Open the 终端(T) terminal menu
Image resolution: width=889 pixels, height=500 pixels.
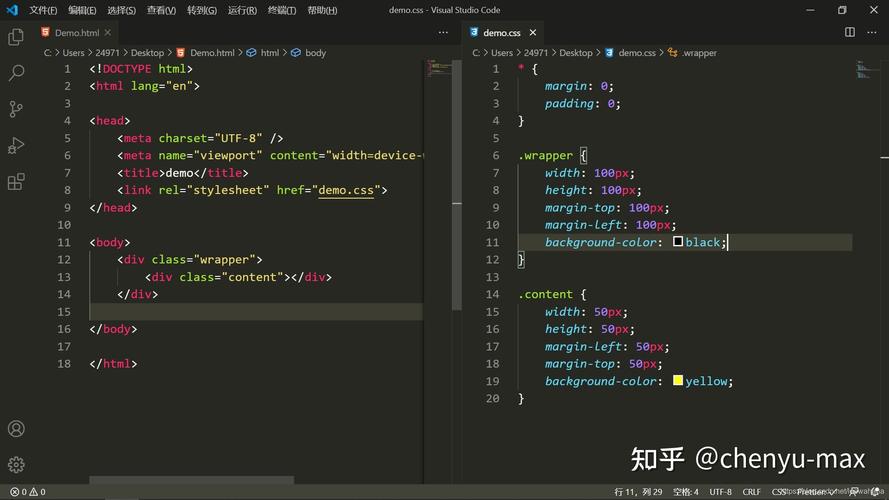282,10
